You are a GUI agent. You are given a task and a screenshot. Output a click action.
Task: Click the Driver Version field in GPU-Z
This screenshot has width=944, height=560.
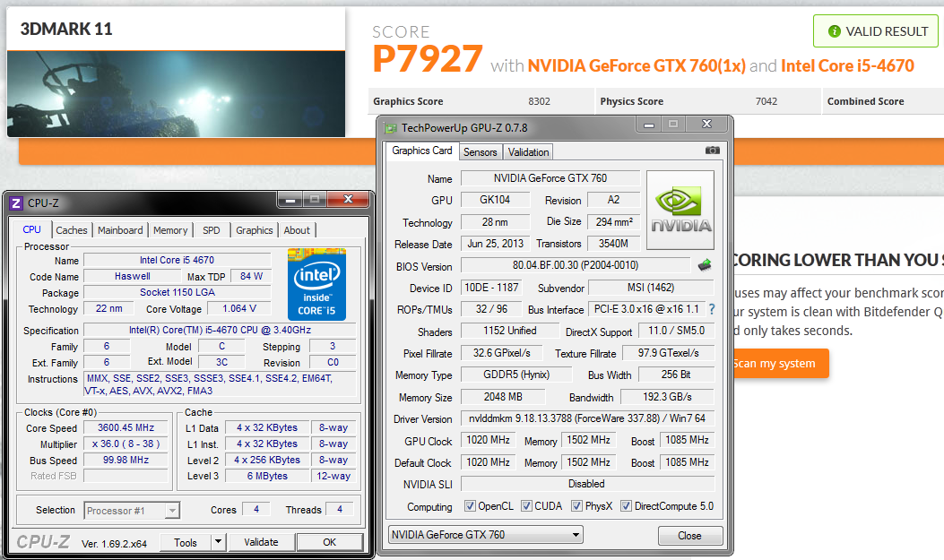[x=587, y=418]
